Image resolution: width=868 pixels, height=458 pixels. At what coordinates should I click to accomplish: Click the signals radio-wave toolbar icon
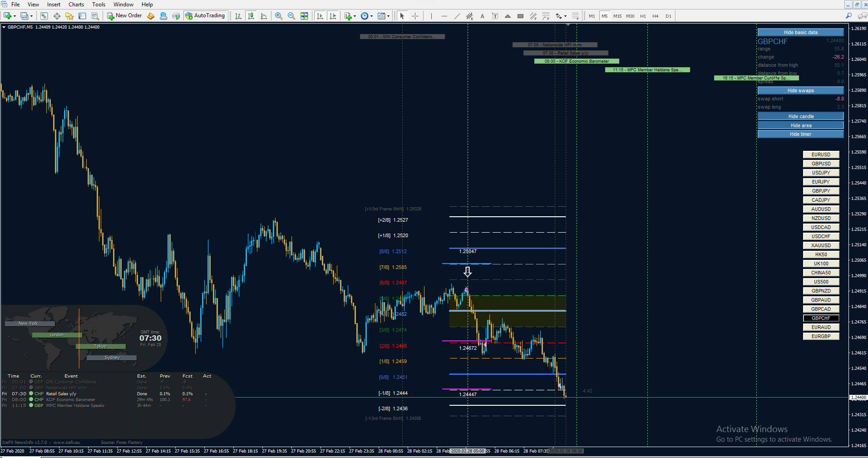tap(176, 16)
